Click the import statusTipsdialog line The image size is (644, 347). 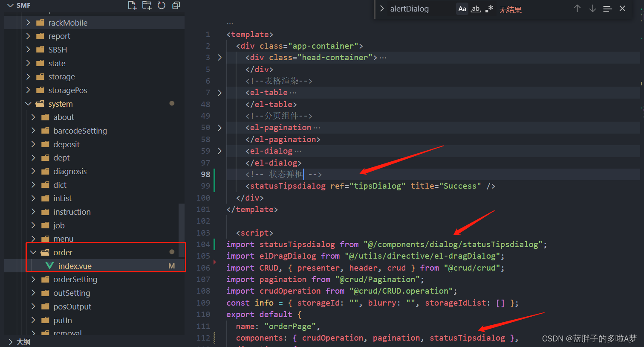coord(387,244)
